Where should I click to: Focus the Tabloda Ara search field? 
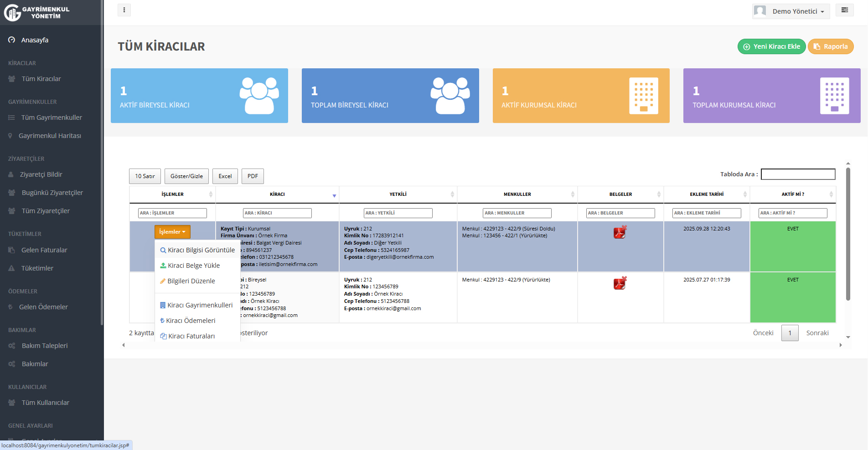click(798, 174)
